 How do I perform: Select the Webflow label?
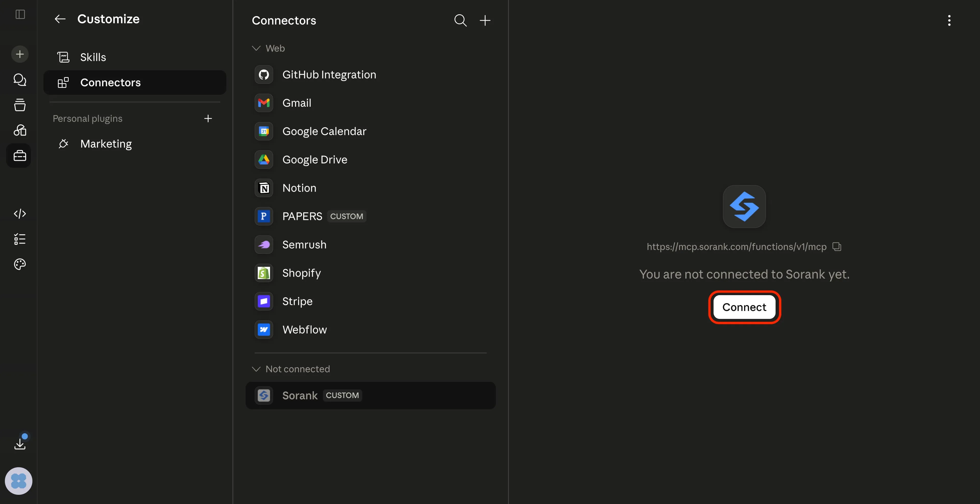click(x=304, y=330)
